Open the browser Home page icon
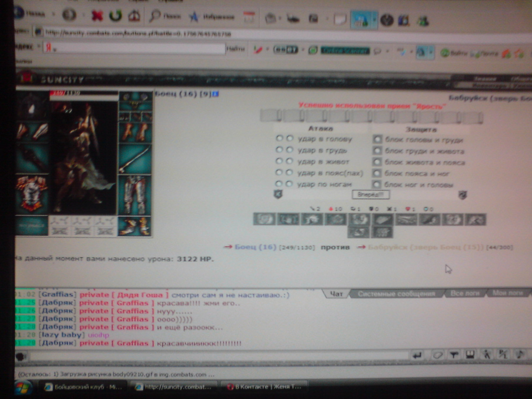The height and width of the screenshot is (399, 532). click(x=134, y=15)
